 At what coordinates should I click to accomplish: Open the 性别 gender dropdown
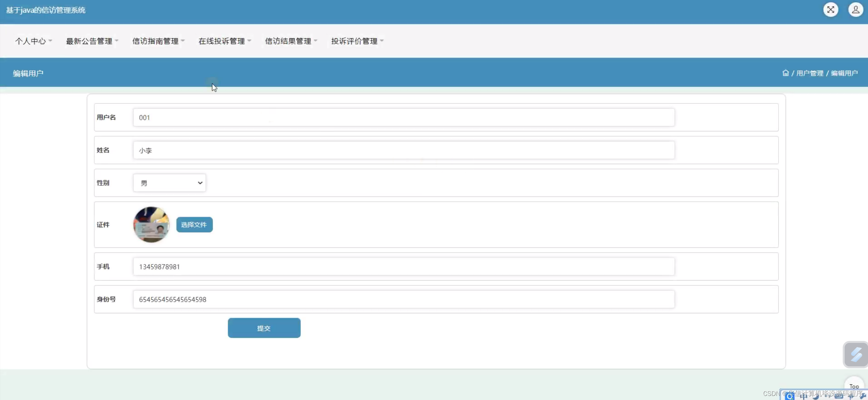coord(169,183)
